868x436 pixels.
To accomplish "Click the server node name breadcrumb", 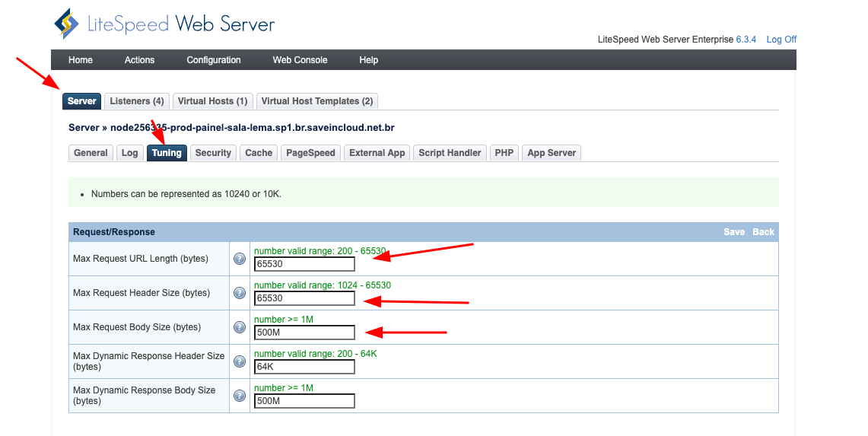I will coord(253,127).
